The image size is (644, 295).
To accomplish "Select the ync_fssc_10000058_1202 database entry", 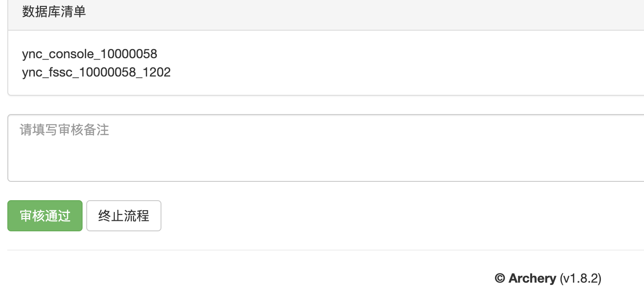I will pyautogui.click(x=96, y=72).
